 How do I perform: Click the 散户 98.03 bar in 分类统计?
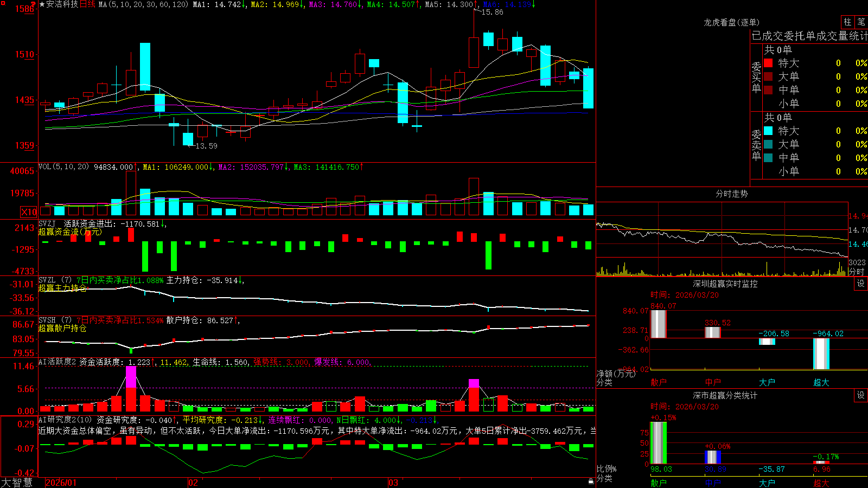pyautogui.click(x=658, y=443)
